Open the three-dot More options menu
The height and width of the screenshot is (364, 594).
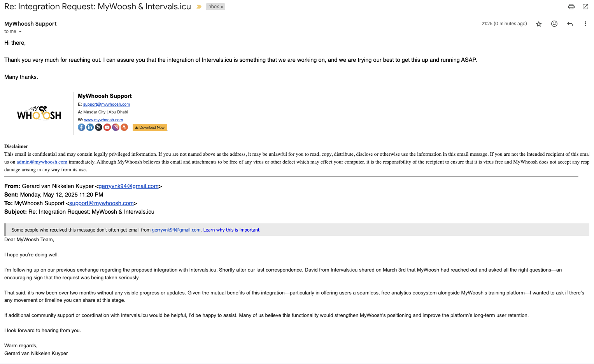(585, 24)
